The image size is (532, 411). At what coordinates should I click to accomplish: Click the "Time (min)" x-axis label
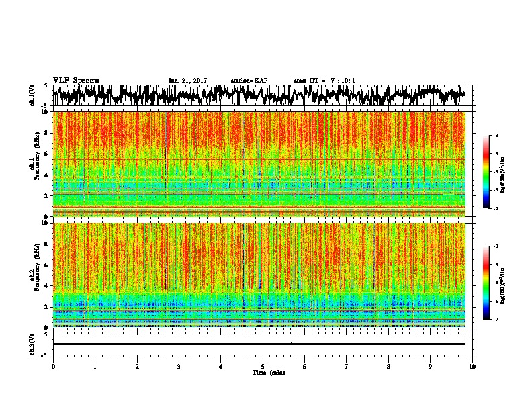click(269, 373)
